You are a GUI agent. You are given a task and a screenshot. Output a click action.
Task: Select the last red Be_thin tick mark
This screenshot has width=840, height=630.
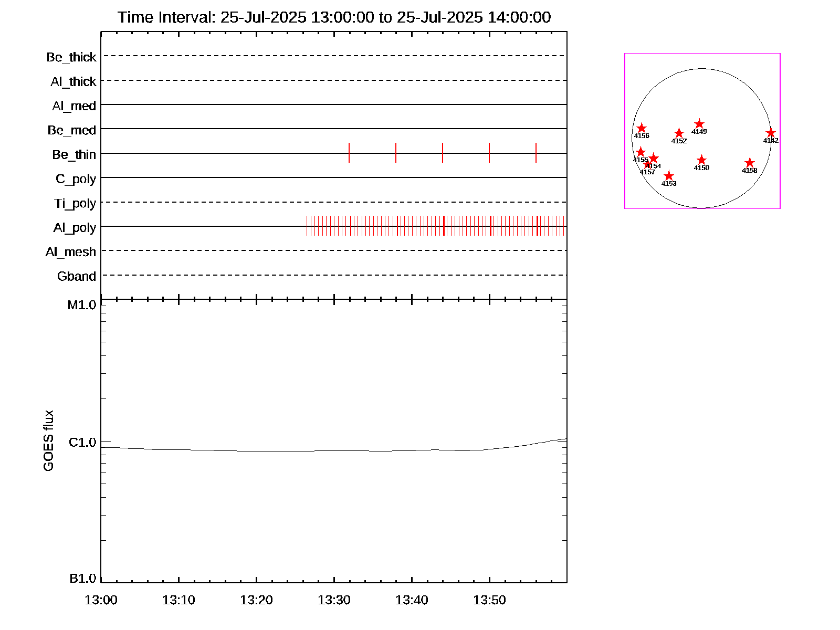click(x=536, y=153)
